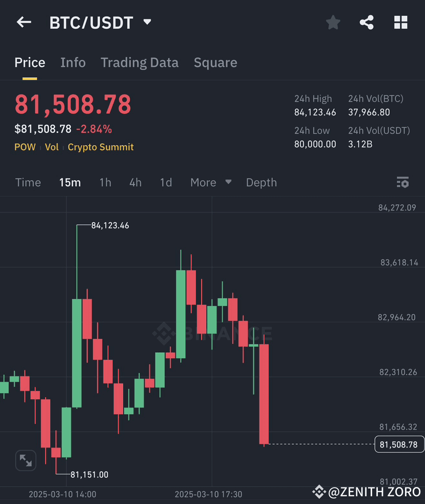Open the Depth view option

(x=261, y=182)
